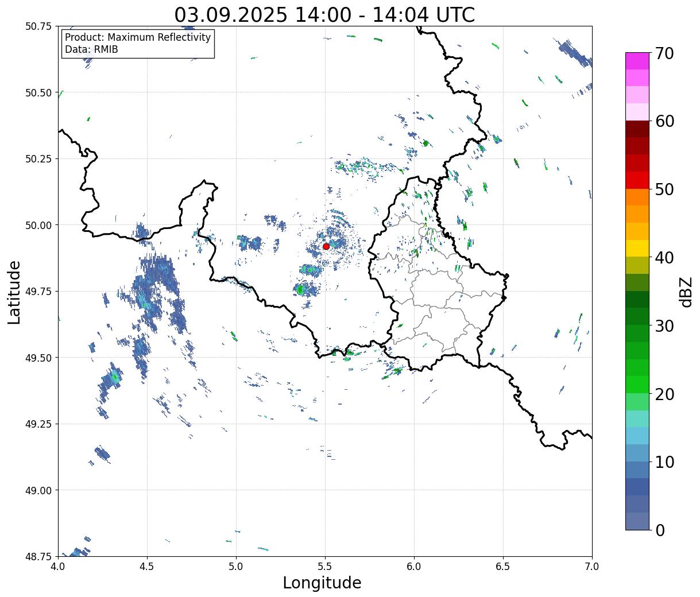Image resolution: width=700 pixels, height=597 pixels.
Task: Click the red radar location marker
Action: [x=326, y=246]
